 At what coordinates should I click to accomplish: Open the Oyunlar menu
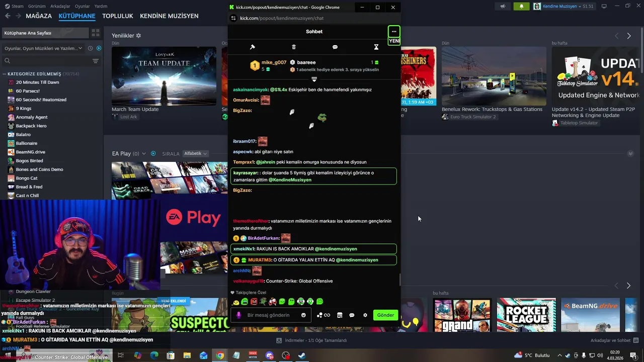click(x=83, y=6)
